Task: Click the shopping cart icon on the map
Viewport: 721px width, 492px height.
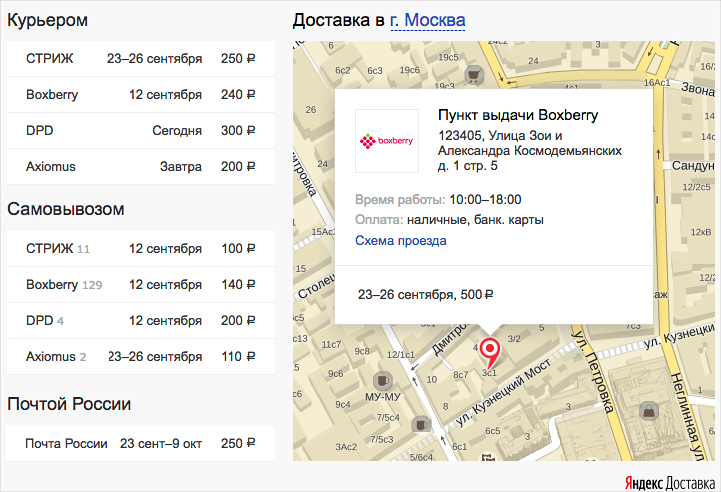Action: point(474,74)
